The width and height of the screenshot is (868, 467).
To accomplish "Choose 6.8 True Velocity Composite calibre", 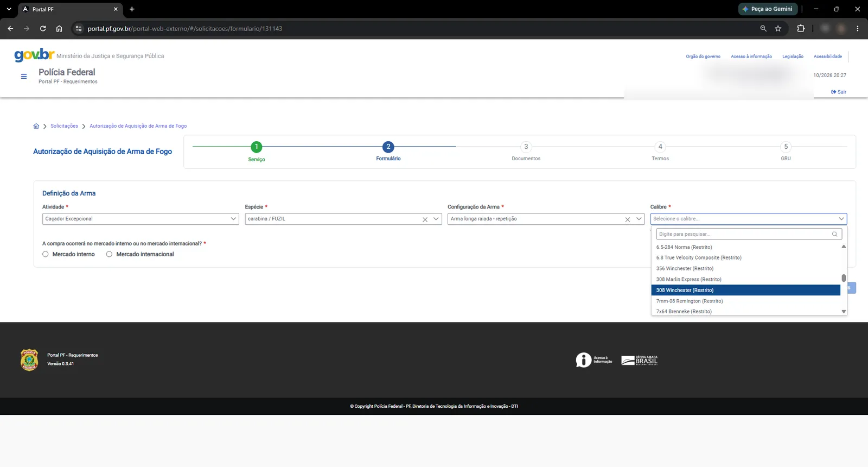I will pos(745,258).
